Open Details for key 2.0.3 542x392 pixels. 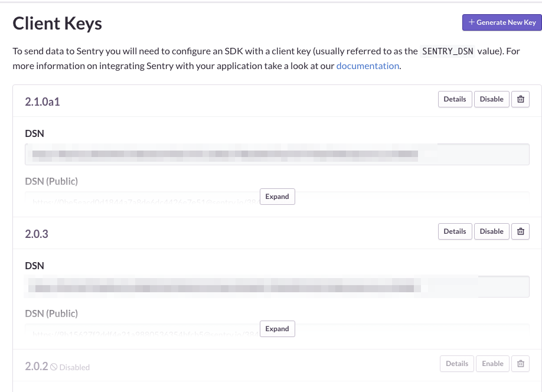[x=455, y=231]
